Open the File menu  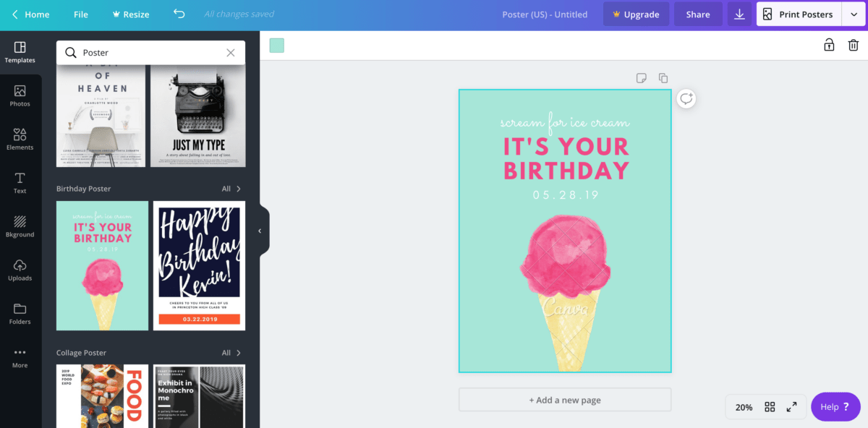tap(80, 14)
